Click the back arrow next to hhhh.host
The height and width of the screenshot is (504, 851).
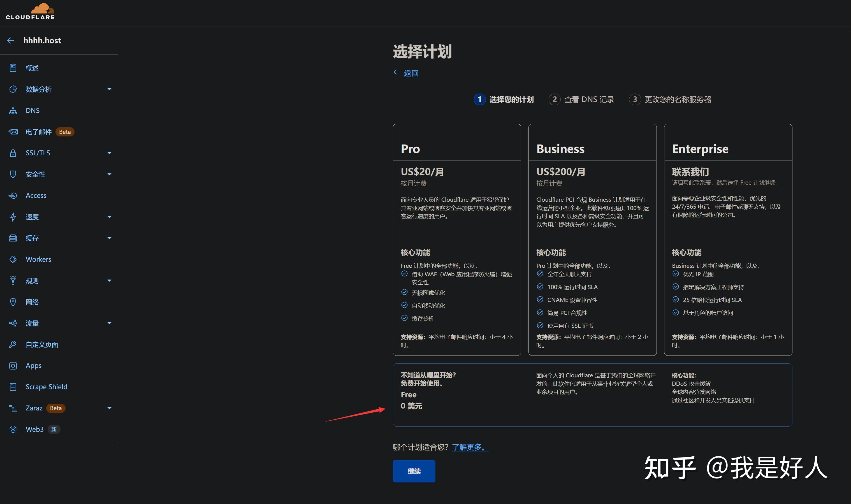click(11, 40)
